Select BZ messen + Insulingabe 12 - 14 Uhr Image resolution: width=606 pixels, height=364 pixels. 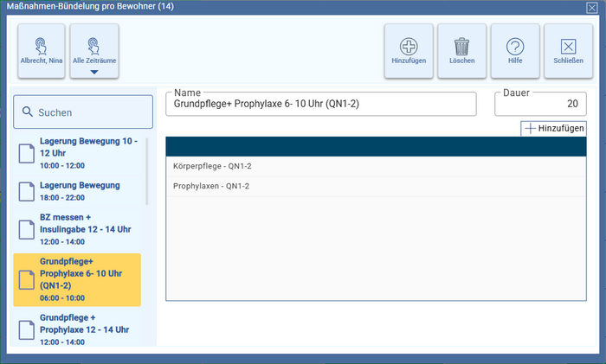tap(84, 229)
